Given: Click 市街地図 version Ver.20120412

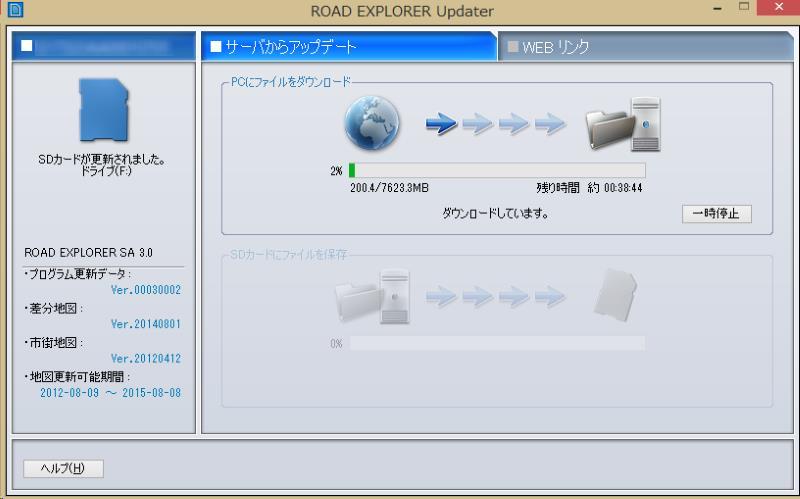Looking at the screenshot, I should [146, 358].
